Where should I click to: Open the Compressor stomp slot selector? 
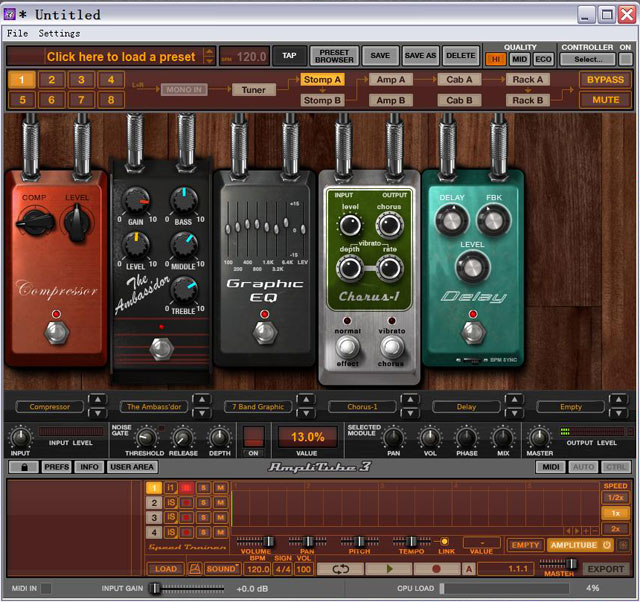pos(49,407)
